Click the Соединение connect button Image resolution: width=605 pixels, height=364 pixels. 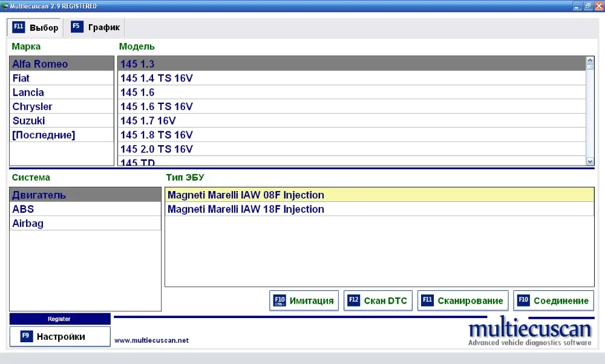554,301
